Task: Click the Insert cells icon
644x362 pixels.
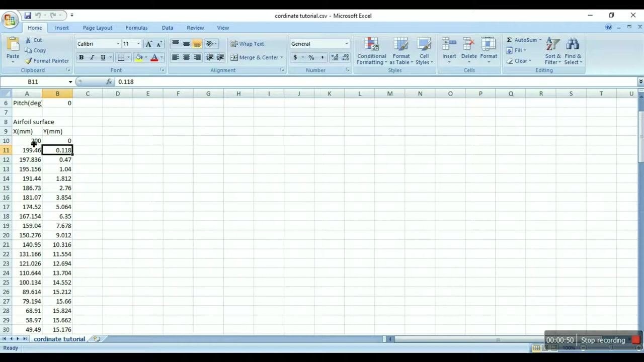Action: (x=449, y=44)
